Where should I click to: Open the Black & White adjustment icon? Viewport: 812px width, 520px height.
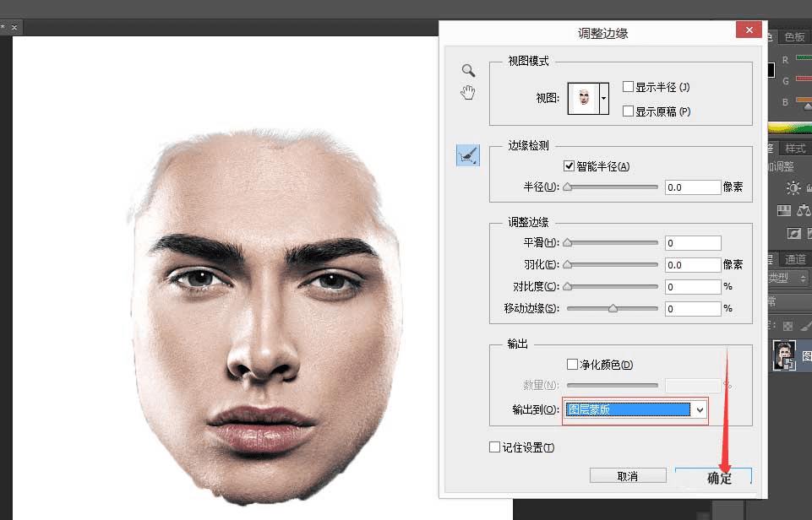[x=783, y=209]
